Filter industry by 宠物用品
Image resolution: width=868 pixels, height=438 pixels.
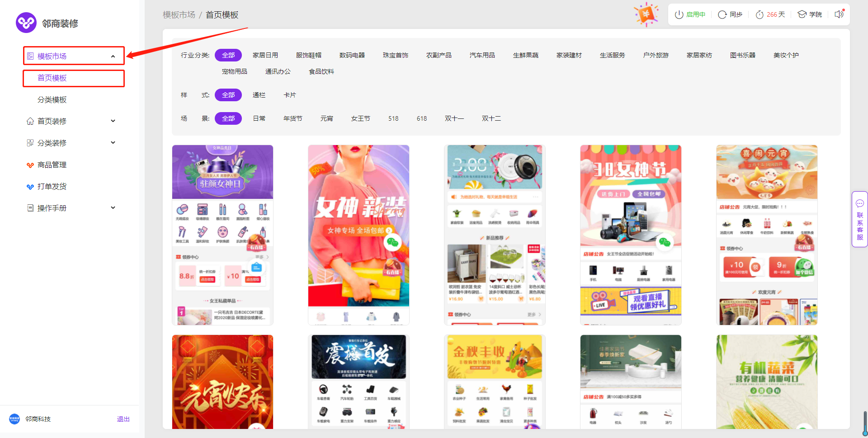[x=235, y=71]
